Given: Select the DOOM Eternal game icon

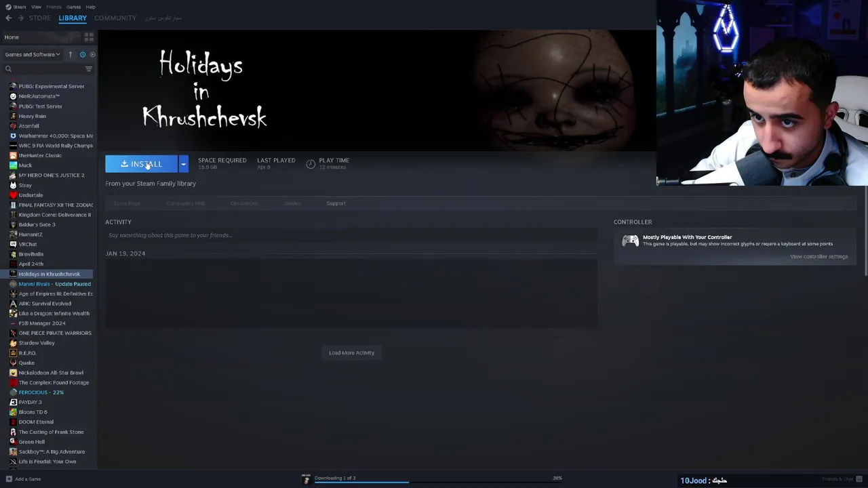Looking at the screenshot, I should [13, 422].
